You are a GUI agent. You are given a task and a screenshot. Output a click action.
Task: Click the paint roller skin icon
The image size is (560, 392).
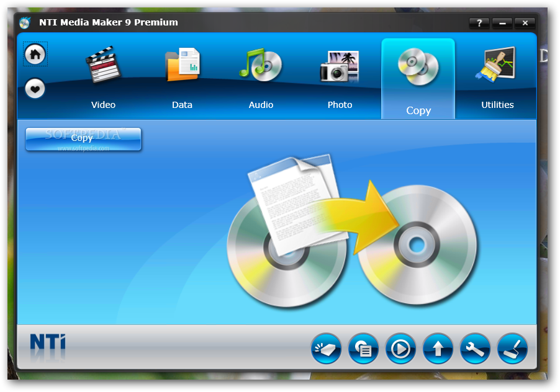pyautogui.click(x=512, y=349)
